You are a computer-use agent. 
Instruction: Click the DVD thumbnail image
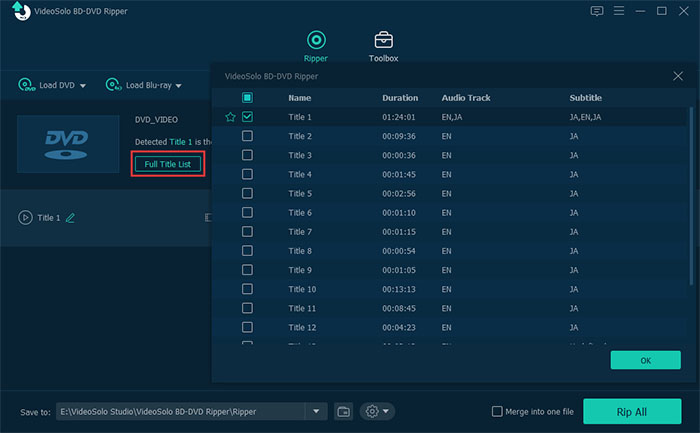tap(68, 144)
